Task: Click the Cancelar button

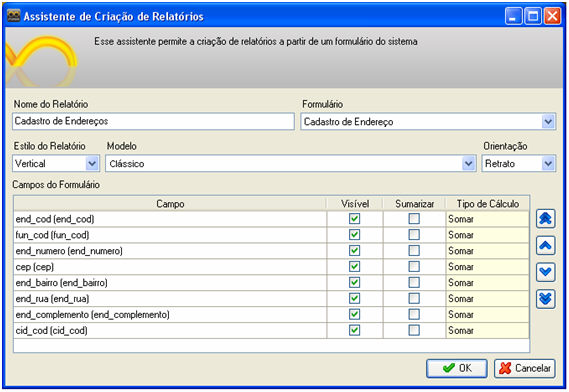Action: (525, 368)
